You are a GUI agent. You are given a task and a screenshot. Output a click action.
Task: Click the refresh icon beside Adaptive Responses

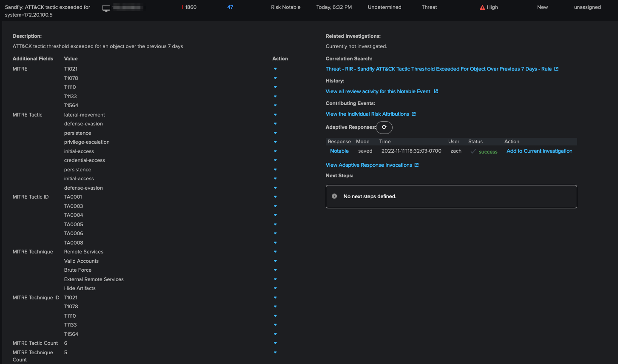(x=384, y=127)
